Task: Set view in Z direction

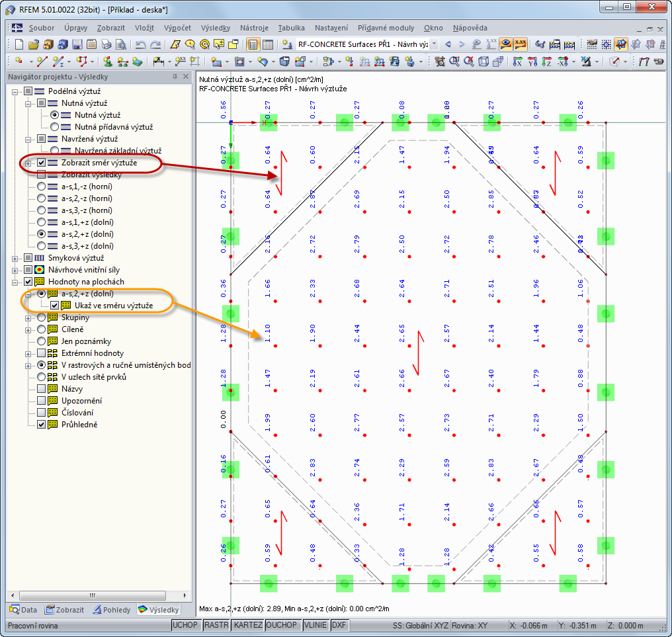Action: pyautogui.click(x=547, y=62)
